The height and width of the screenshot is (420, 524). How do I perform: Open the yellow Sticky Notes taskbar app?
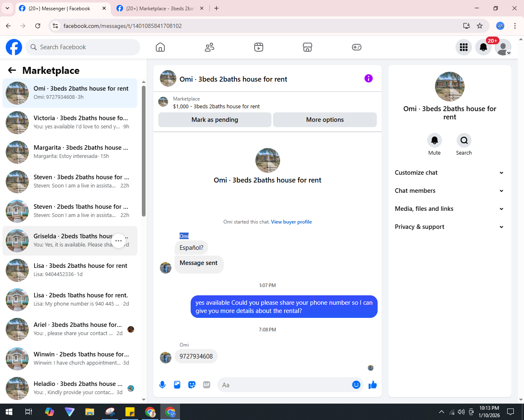(130, 412)
